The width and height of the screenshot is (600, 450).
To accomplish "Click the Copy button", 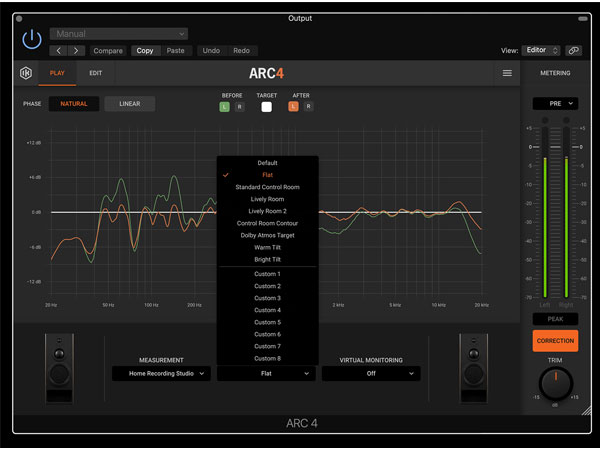I will (x=145, y=51).
